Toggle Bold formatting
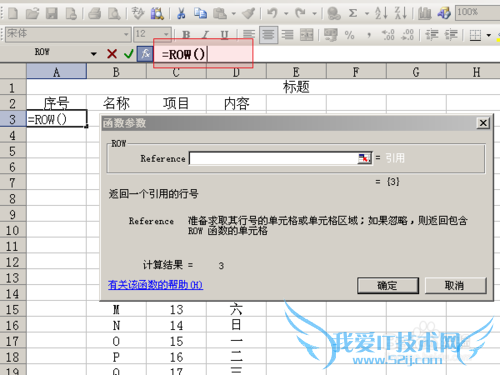The width and height of the screenshot is (500, 375). 186,35
